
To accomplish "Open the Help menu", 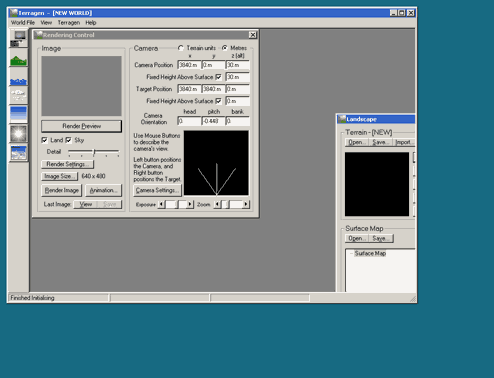I will [91, 23].
